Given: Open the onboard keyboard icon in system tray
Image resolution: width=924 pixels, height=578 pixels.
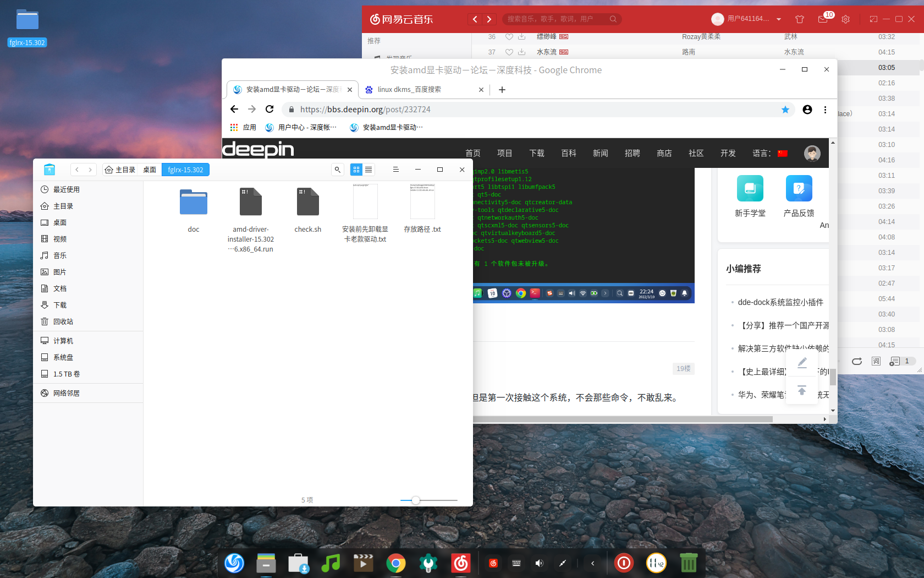Looking at the screenshot, I should point(516,563).
